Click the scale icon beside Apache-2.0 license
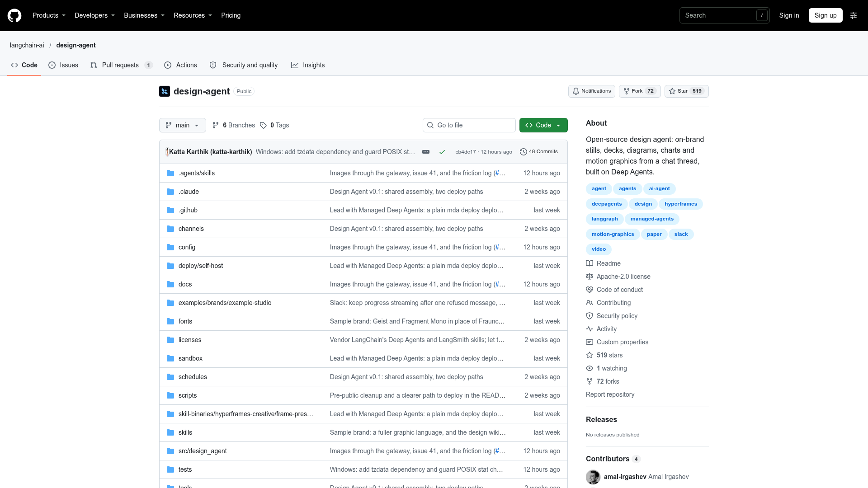Image resolution: width=868 pixels, height=488 pixels. click(590, 277)
